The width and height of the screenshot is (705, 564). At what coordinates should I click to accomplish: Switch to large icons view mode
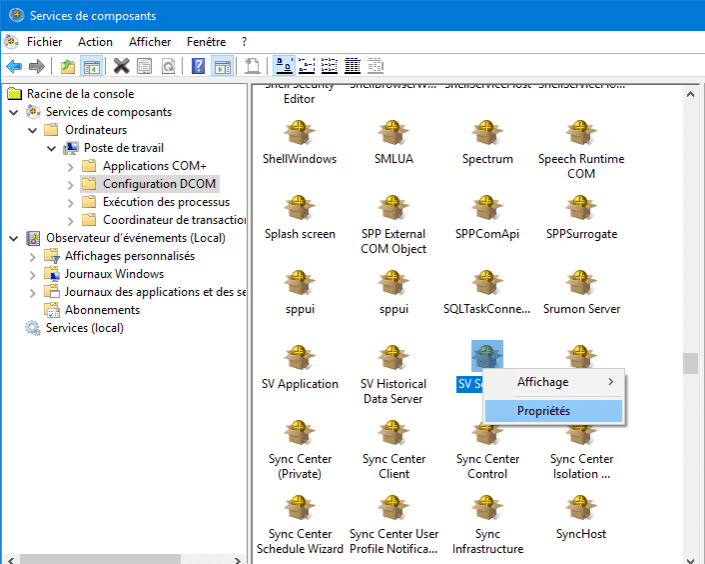[x=284, y=66]
